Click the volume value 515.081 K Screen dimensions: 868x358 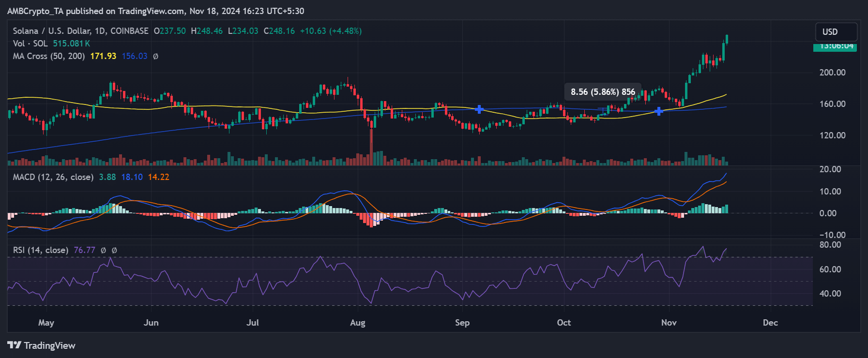[72, 44]
